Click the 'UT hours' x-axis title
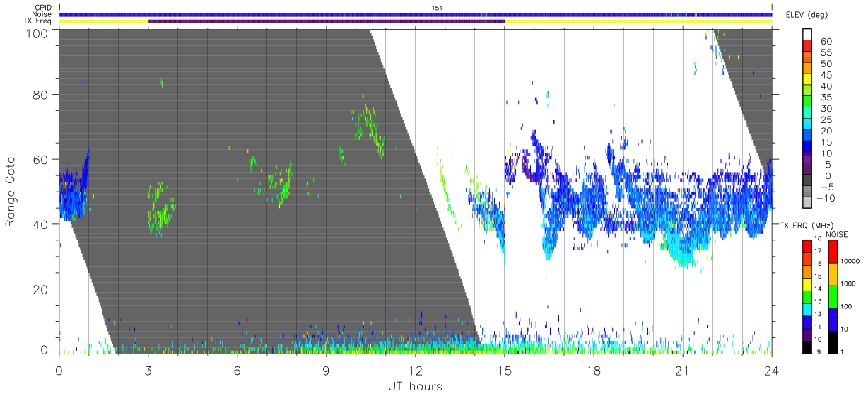The image size is (868, 401). point(415,387)
